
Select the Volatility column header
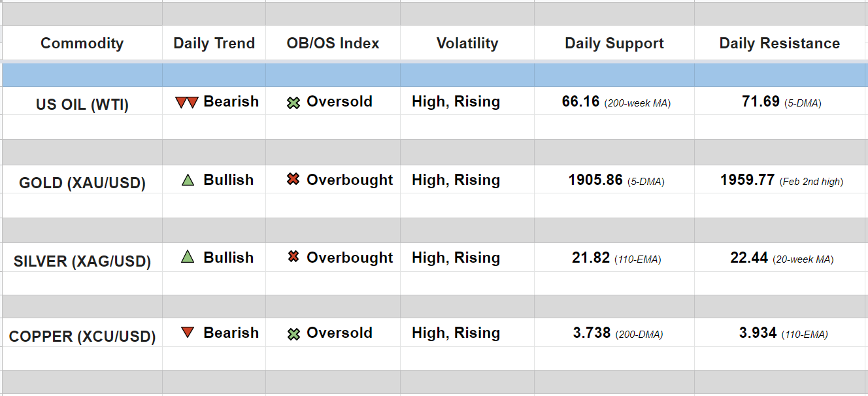pyautogui.click(x=467, y=44)
